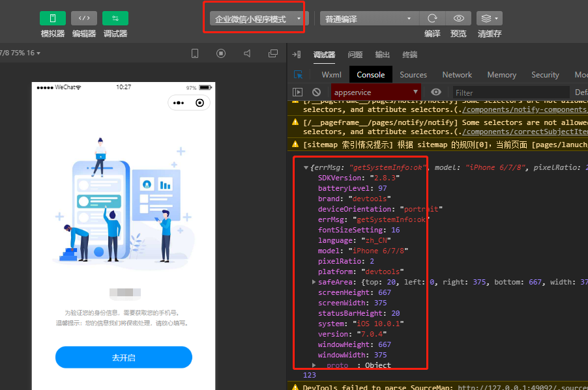Click the phone device icon in simulator toolbar

pos(195,53)
